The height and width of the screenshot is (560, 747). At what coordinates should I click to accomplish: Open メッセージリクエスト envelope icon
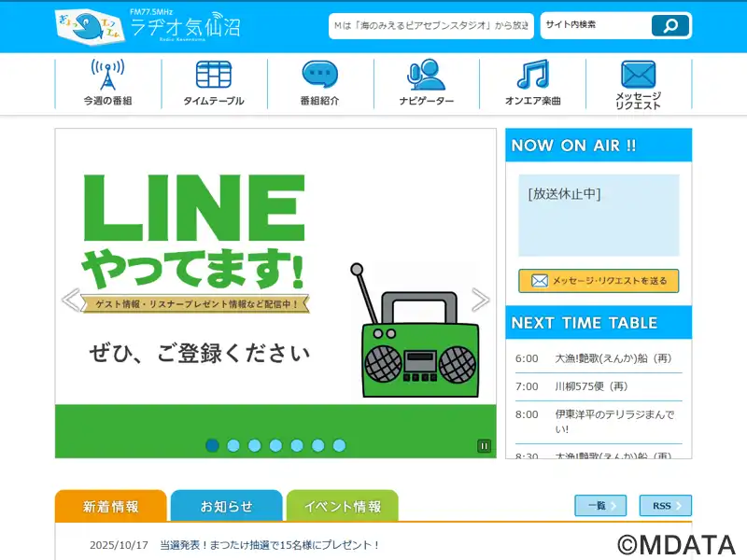[639, 75]
